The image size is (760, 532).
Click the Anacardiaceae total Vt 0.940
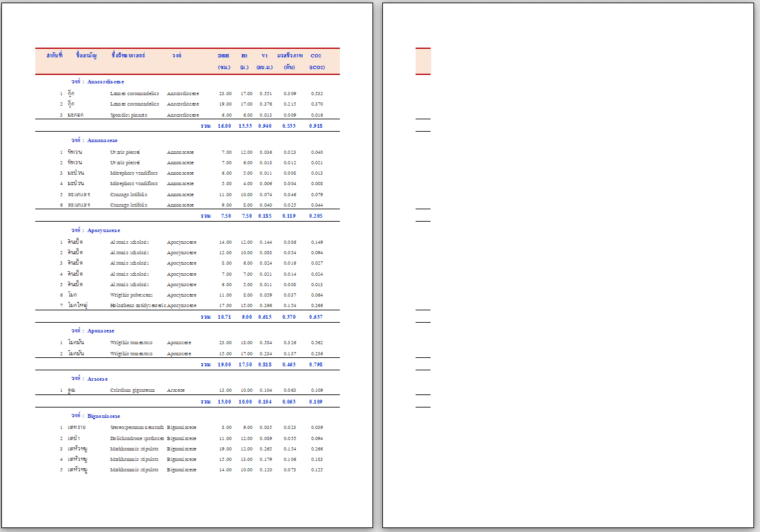(265, 126)
